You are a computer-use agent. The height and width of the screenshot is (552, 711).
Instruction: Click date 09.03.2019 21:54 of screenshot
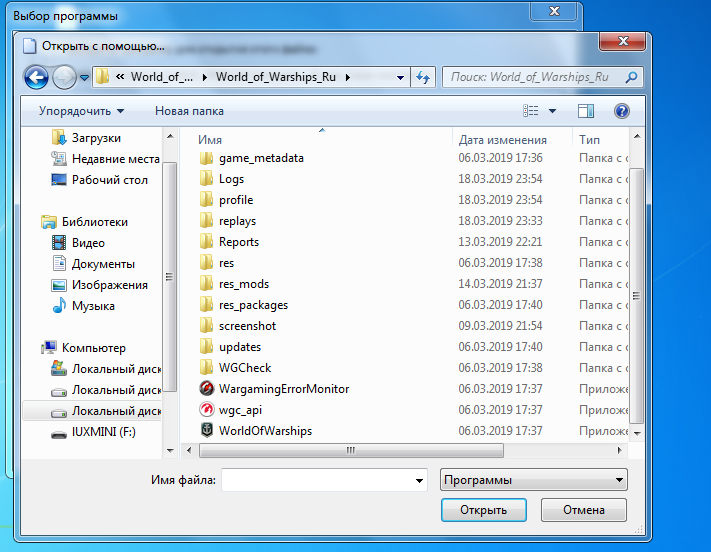click(500, 326)
